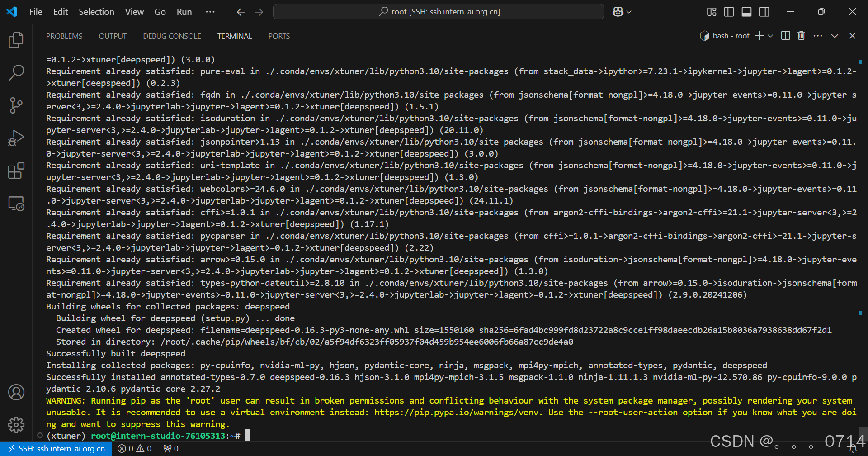The image size is (868, 456).
Task: Open the Explorer view in activity bar
Action: pyautogui.click(x=16, y=40)
